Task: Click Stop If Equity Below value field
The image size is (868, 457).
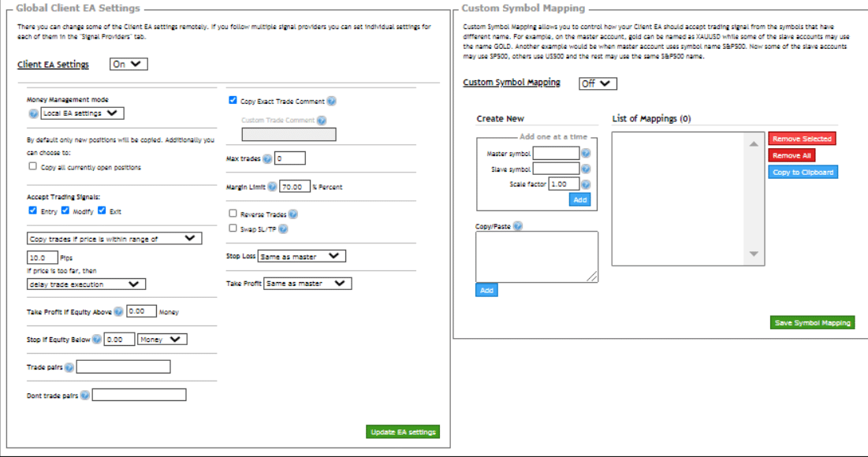Action: point(120,339)
